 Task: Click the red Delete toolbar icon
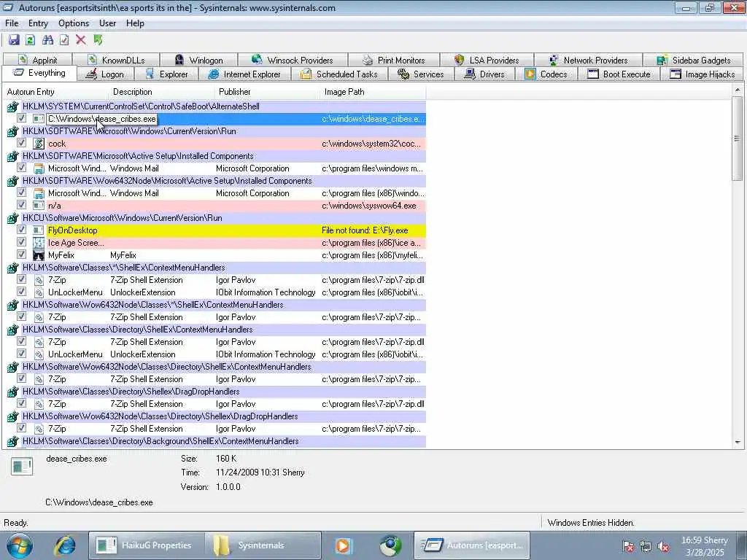81,40
